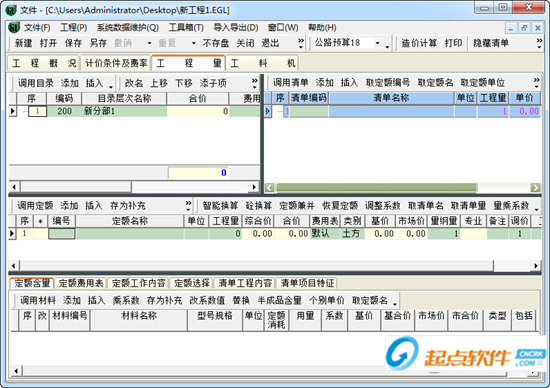Click 取定额名 in list toolbar
Screen dimensions: 550x388
pos(435,82)
